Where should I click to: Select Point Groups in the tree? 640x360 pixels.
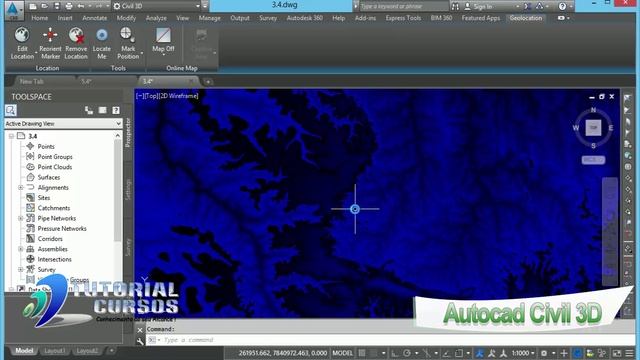click(x=55, y=157)
